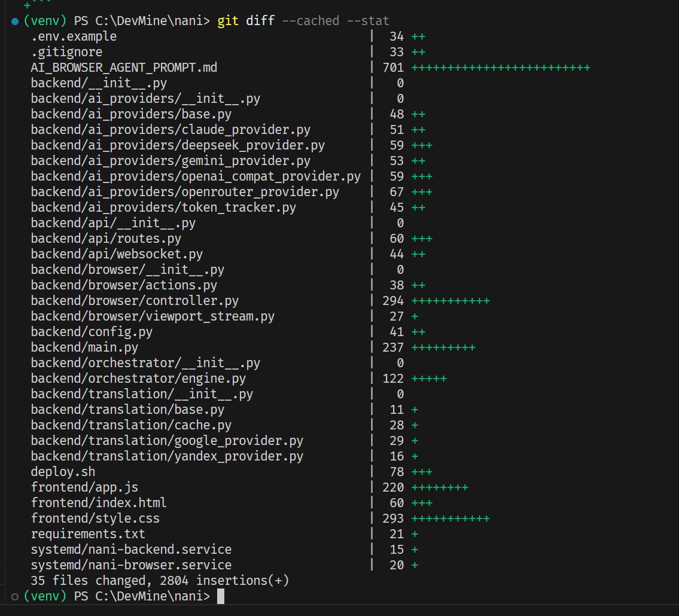Click the backend/main.py file path
679x616 pixels.
coord(84,347)
